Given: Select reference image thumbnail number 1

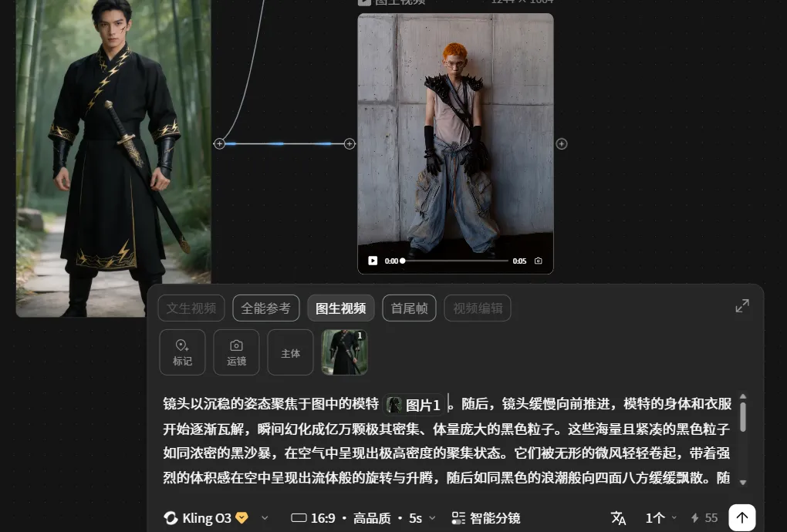Looking at the screenshot, I should click(x=344, y=352).
